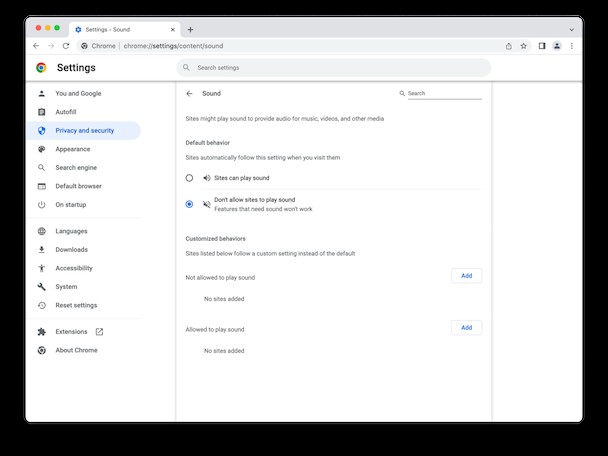Open the tab search chevron
Screen dimensions: 608x456
point(572,29)
